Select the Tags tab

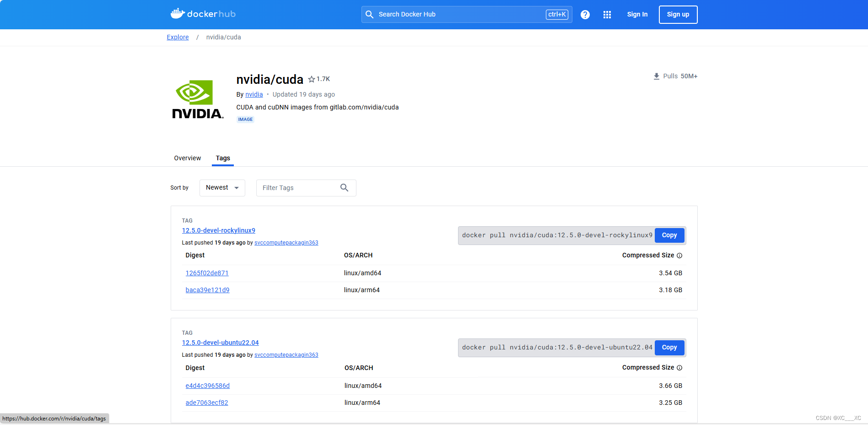tap(223, 158)
